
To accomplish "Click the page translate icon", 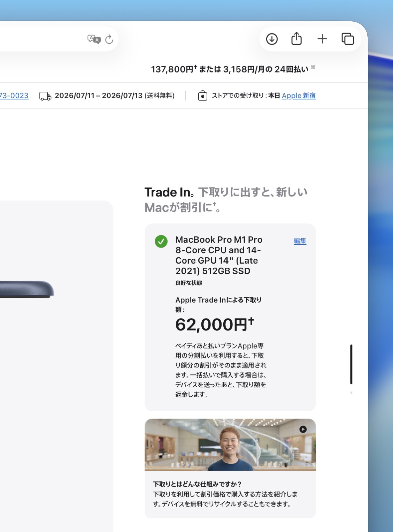I will (94, 39).
